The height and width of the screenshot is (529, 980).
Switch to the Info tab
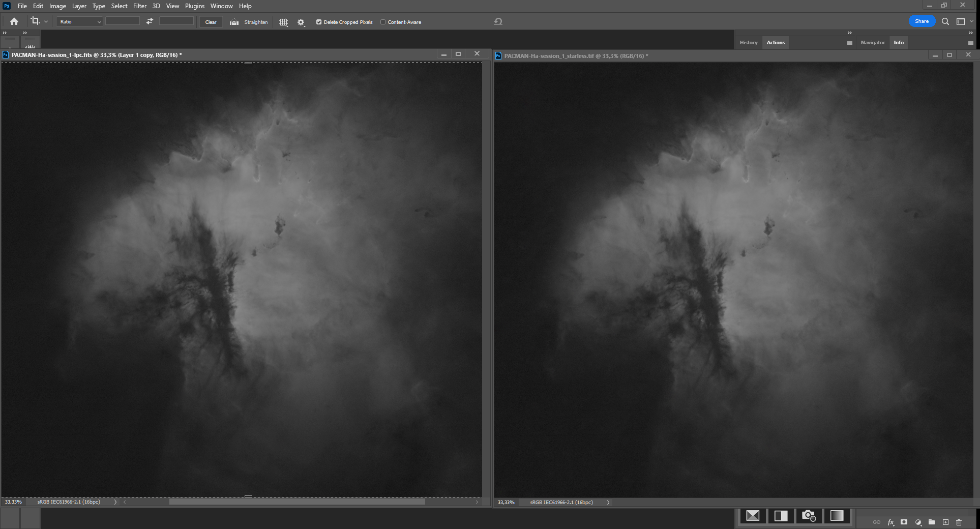coord(899,43)
